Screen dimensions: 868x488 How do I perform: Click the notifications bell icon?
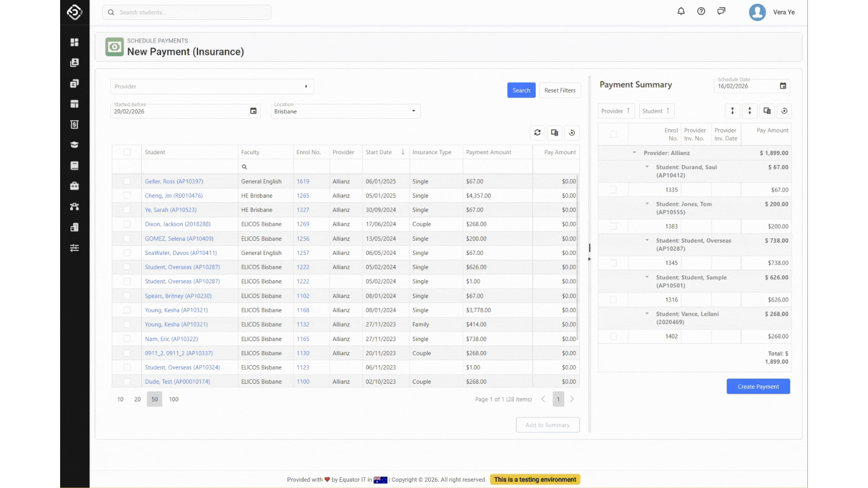(681, 11)
